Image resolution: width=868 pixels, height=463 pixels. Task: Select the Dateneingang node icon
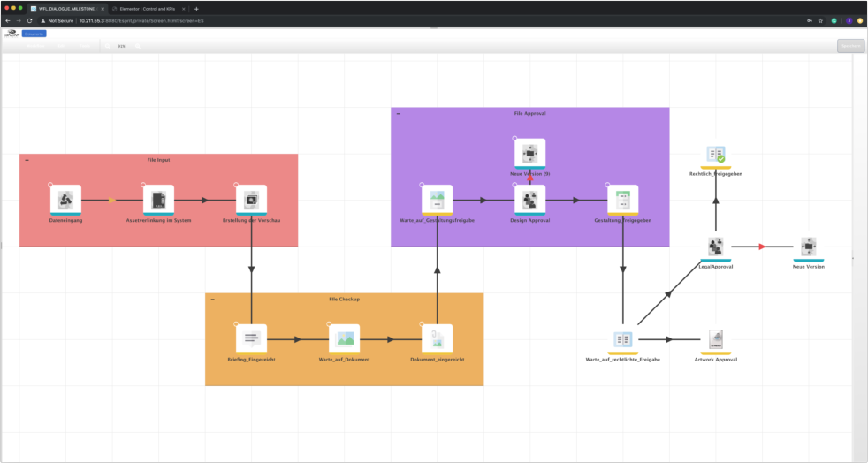[x=65, y=200]
